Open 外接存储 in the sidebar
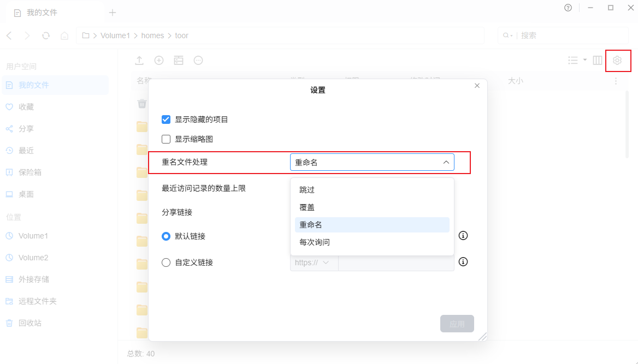The height and width of the screenshot is (364, 638). [x=55, y=279]
